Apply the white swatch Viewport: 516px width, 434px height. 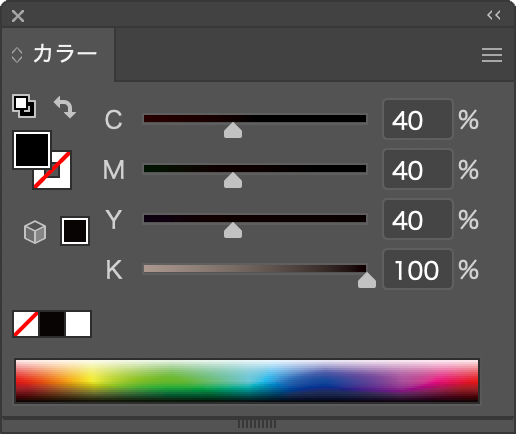click(78, 324)
